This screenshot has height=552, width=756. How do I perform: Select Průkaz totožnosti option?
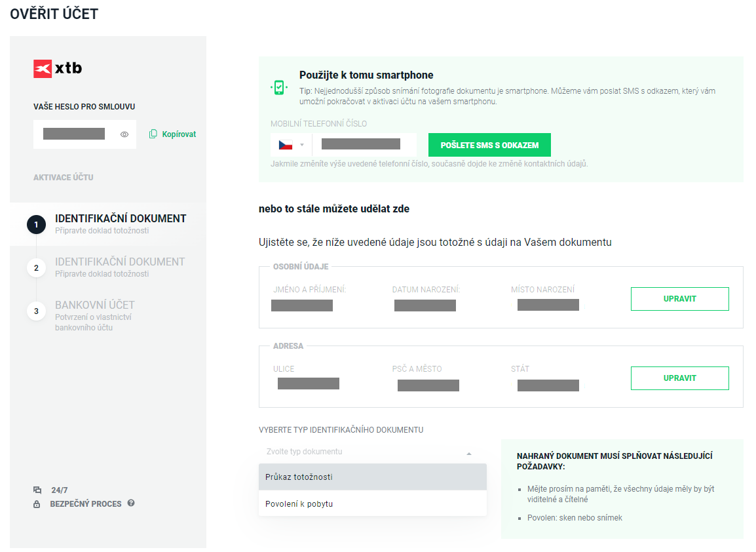pos(373,477)
